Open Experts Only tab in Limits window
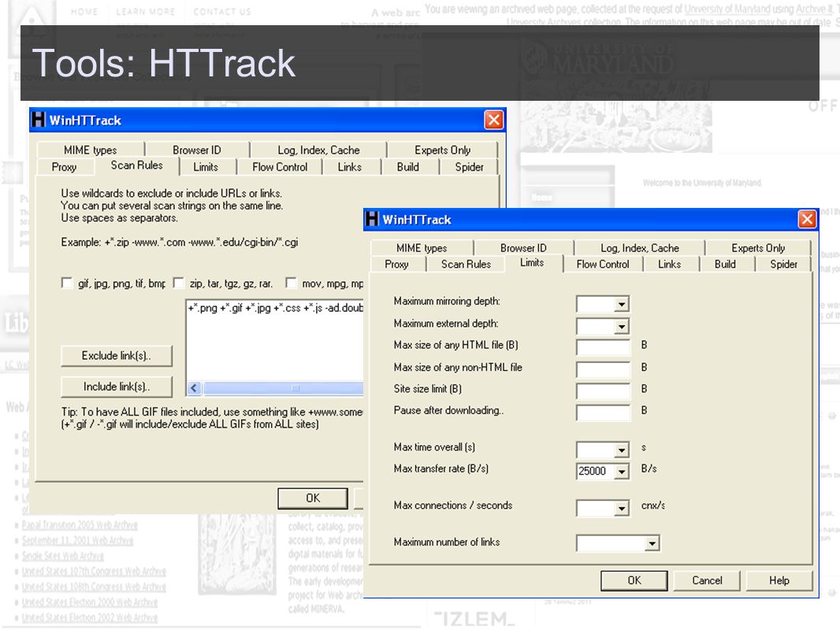The image size is (840, 630). click(758, 248)
